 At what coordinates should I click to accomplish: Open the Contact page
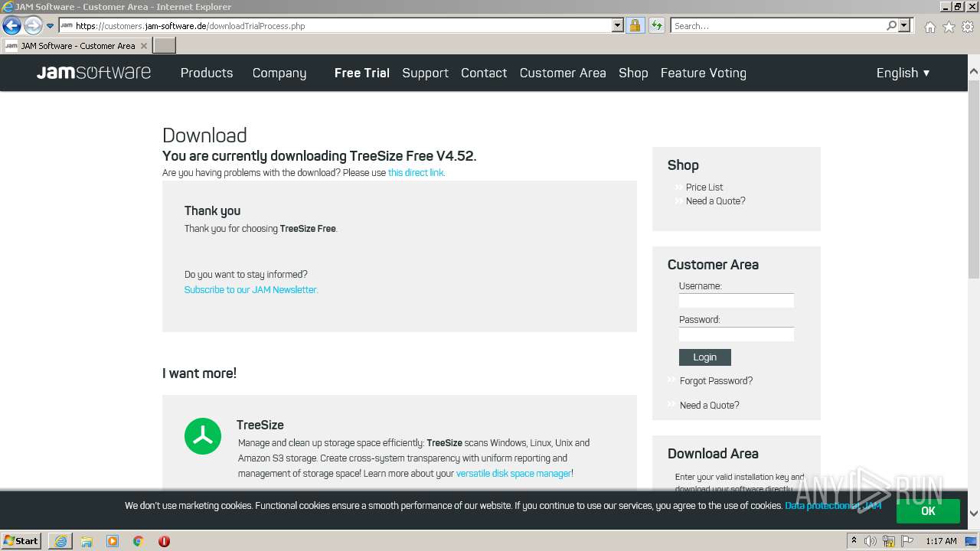click(484, 73)
